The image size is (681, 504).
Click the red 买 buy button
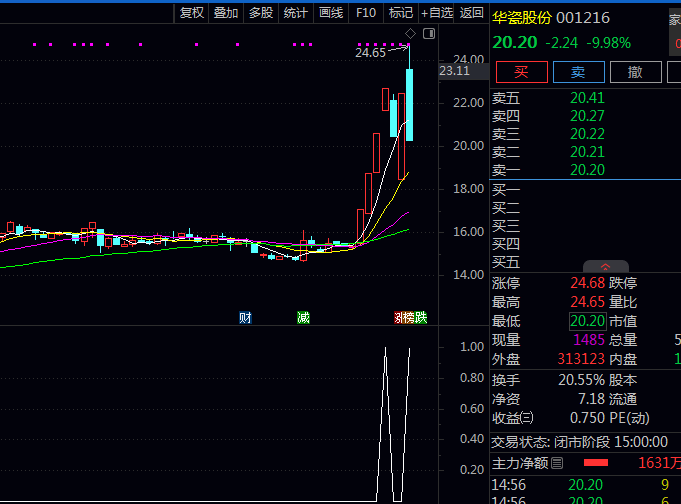[x=522, y=72]
